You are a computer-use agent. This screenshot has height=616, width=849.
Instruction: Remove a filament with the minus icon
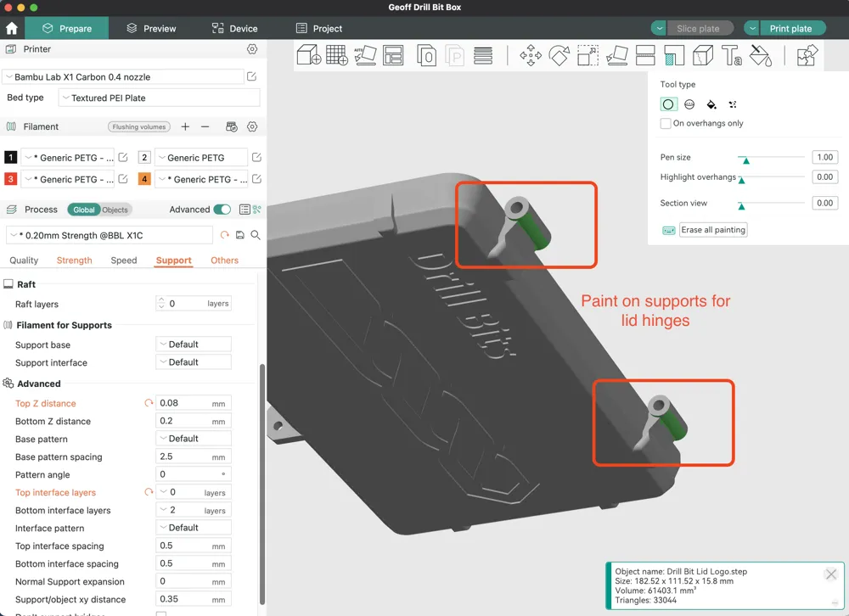205,126
